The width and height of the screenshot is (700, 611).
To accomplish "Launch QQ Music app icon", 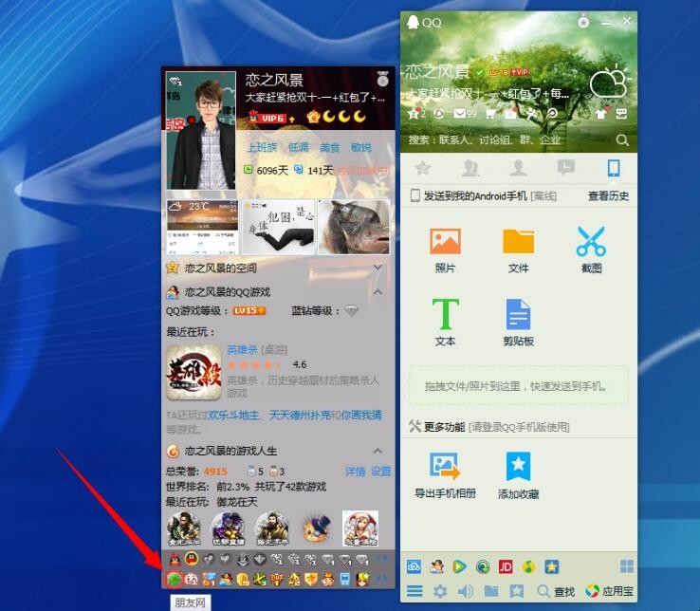I will [528, 566].
